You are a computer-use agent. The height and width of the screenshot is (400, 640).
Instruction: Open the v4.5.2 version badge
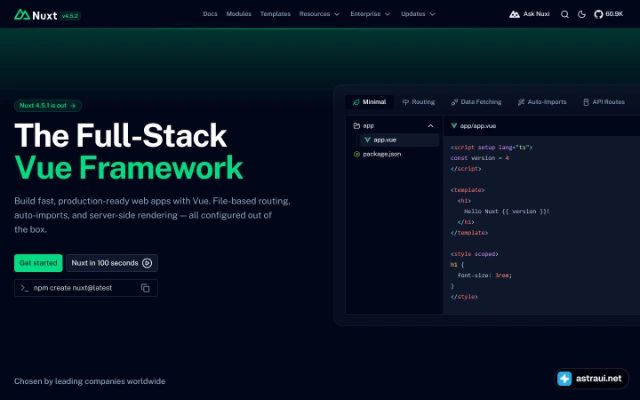(70, 16)
